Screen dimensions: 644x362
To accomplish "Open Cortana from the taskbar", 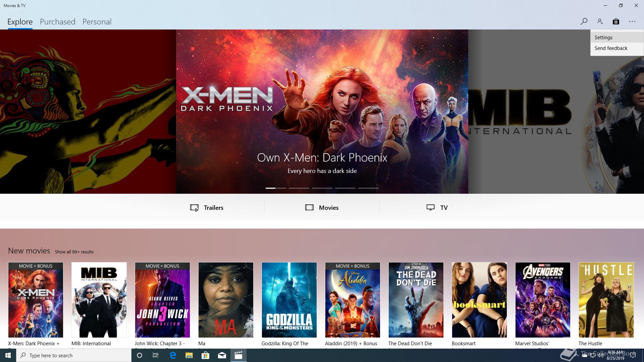I will (x=140, y=355).
